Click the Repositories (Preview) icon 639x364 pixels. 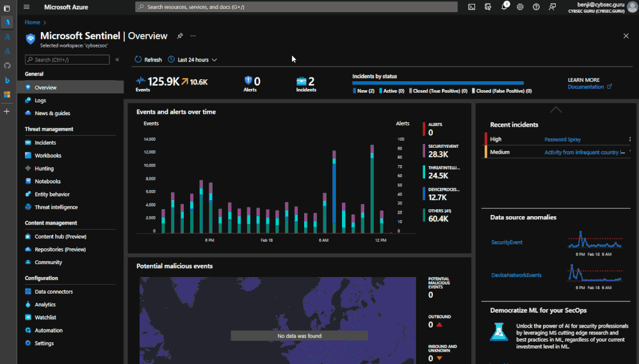click(28, 249)
